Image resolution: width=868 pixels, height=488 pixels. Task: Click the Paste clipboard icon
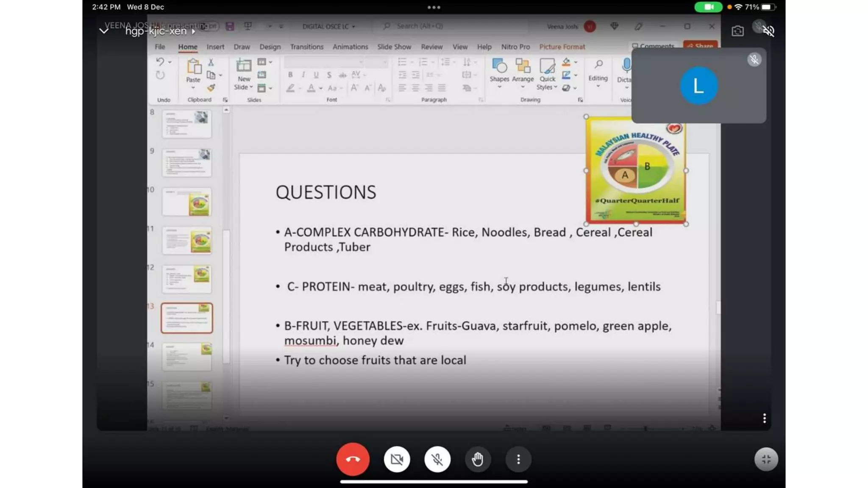(193, 67)
